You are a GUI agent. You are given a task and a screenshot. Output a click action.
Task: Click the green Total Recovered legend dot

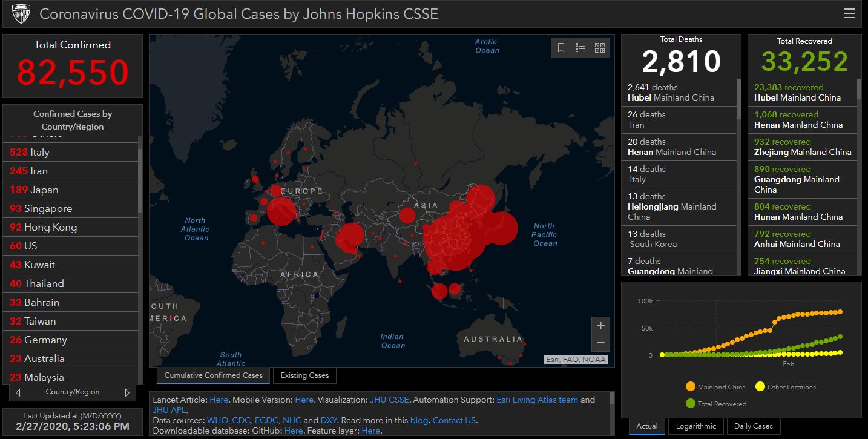[691, 403]
